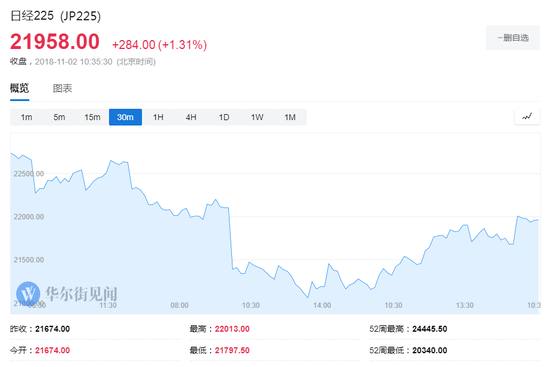The height and width of the screenshot is (367, 550).
Task: Select the 5m interval
Action: (x=59, y=117)
